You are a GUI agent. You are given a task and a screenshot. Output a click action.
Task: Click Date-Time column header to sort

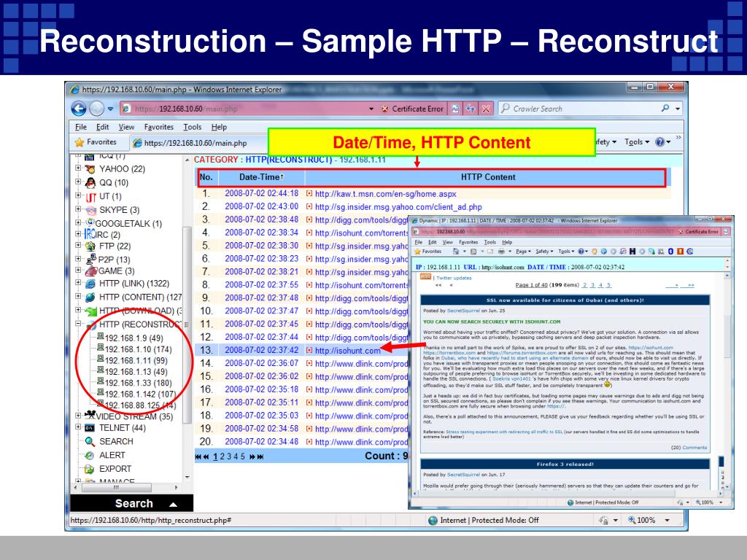(262, 177)
